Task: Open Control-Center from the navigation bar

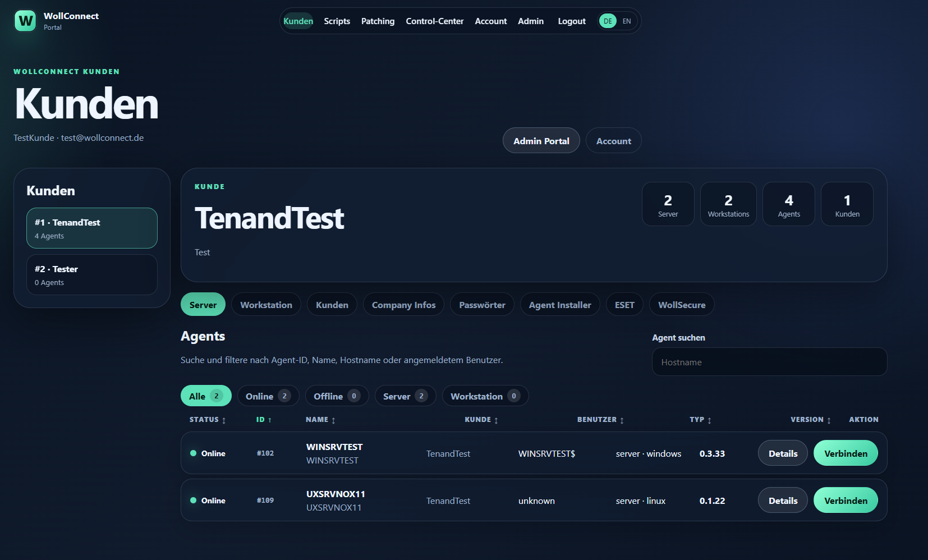Action: (435, 21)
